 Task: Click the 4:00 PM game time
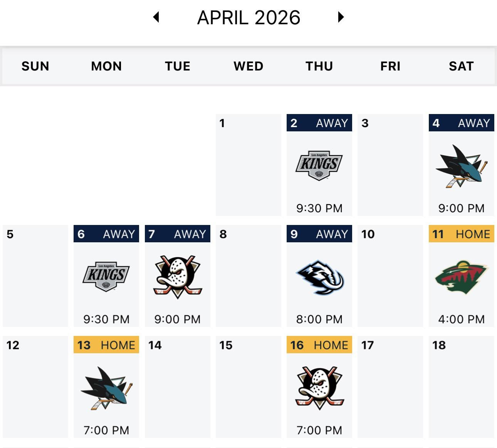461,319
